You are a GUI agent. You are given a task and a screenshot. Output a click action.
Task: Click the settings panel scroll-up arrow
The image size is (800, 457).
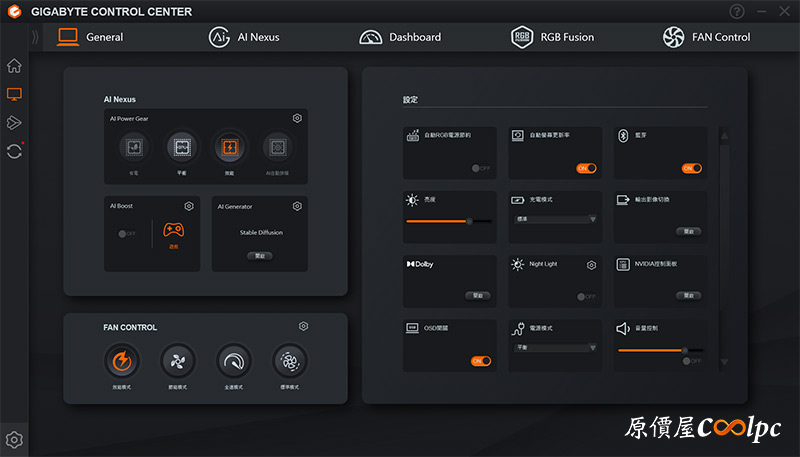tap(724, 136)
